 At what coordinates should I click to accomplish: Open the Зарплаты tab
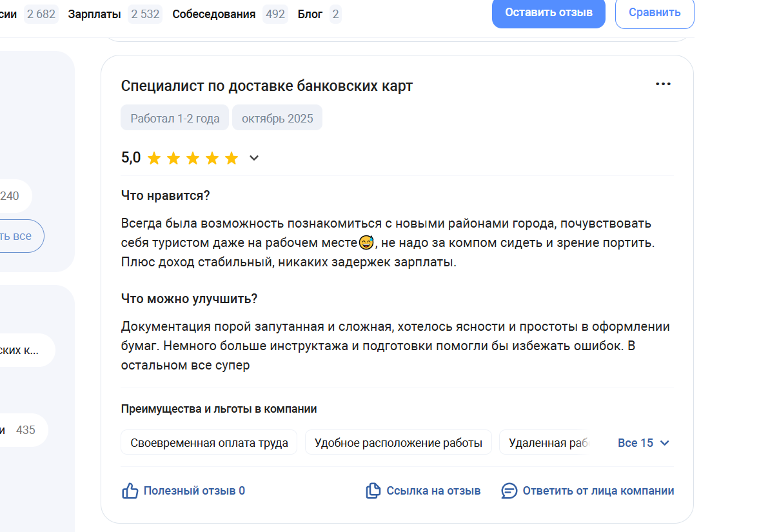click(96, 14)
